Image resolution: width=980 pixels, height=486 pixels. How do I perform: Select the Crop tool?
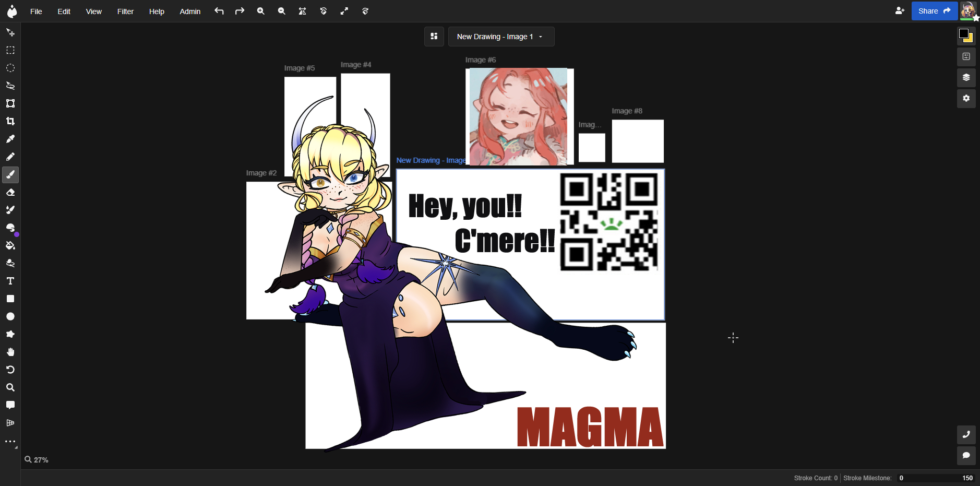point(10,122)
